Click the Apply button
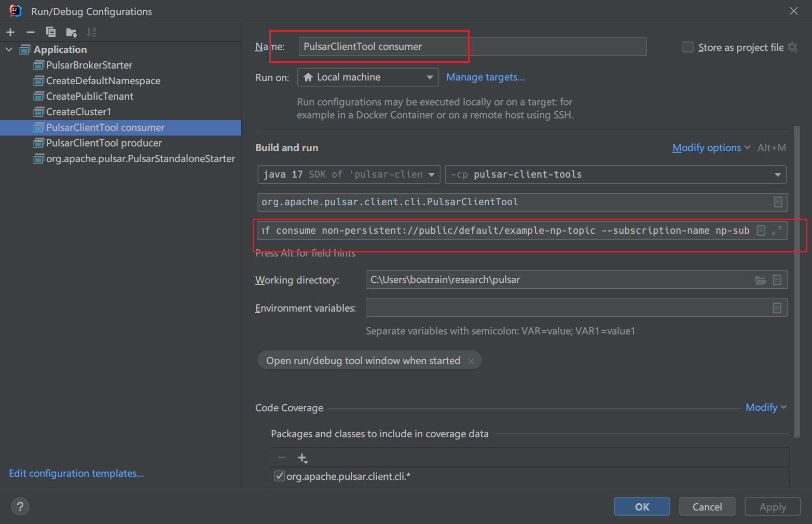This screenshot has height=524, width=812. [773, 506]
